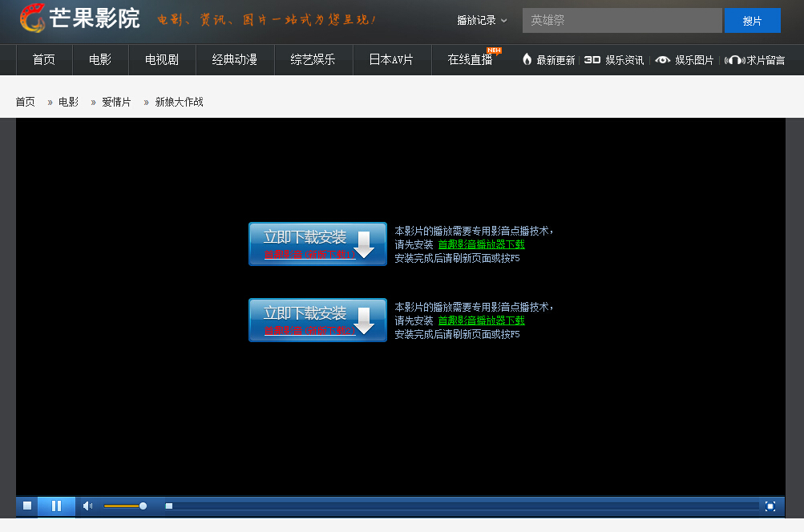Select 经典动漫 from the navigation bar
804x532 pixels.
pyautogui.click(x=234, y=59)
